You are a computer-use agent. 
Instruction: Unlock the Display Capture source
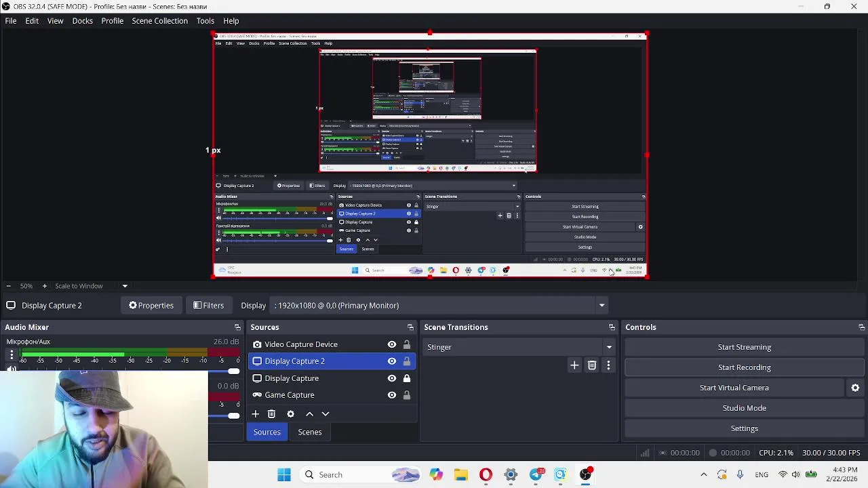[407, 378]
